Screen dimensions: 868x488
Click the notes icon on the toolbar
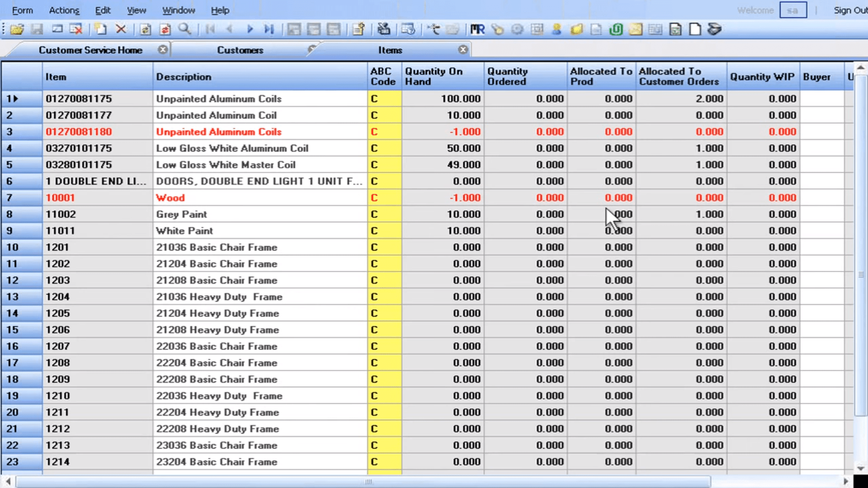tap(359, 30)
